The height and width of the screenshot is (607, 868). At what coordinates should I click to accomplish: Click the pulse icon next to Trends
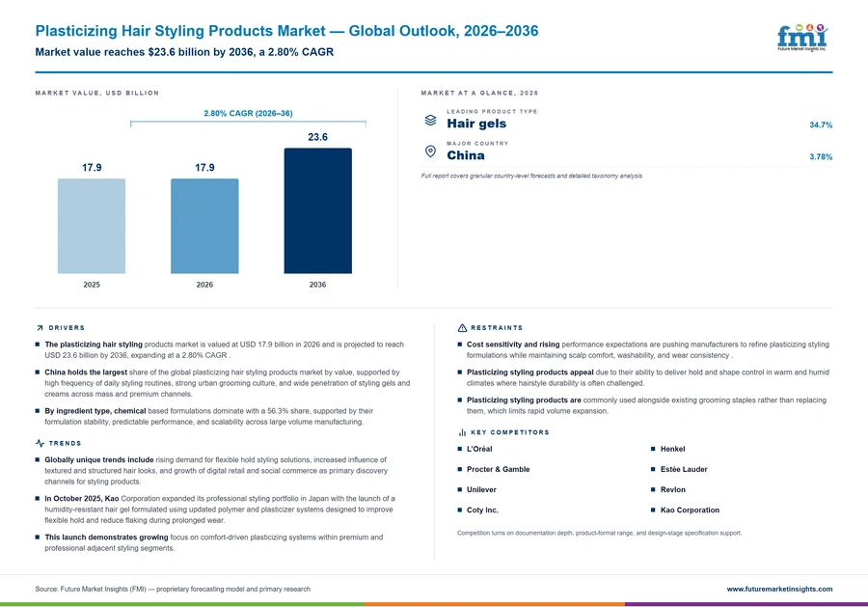40,443
